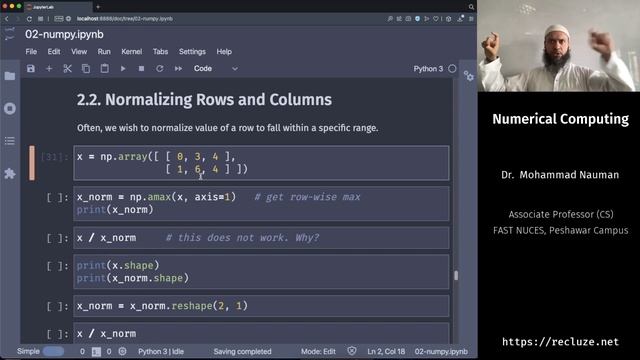This screenshot has width=640, height=360.
Task: Toggle the Simple mode switch
Action: (x=53, y=351)
